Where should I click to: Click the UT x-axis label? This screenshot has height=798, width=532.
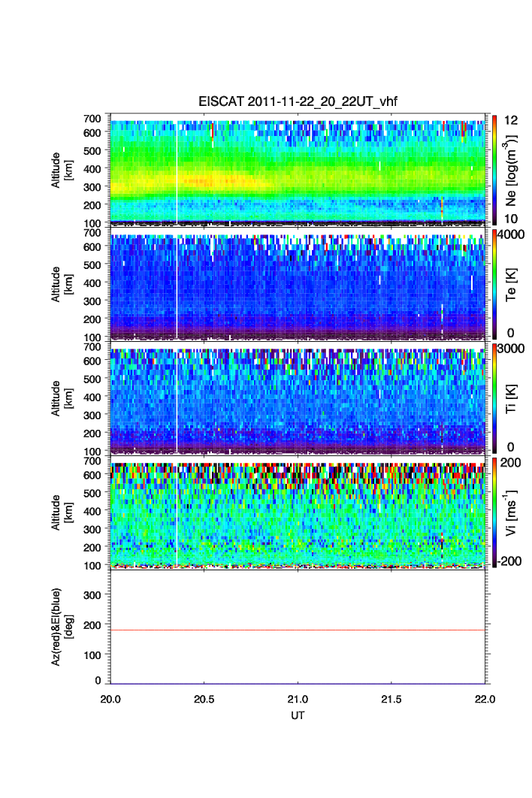(x=298, y=715)
